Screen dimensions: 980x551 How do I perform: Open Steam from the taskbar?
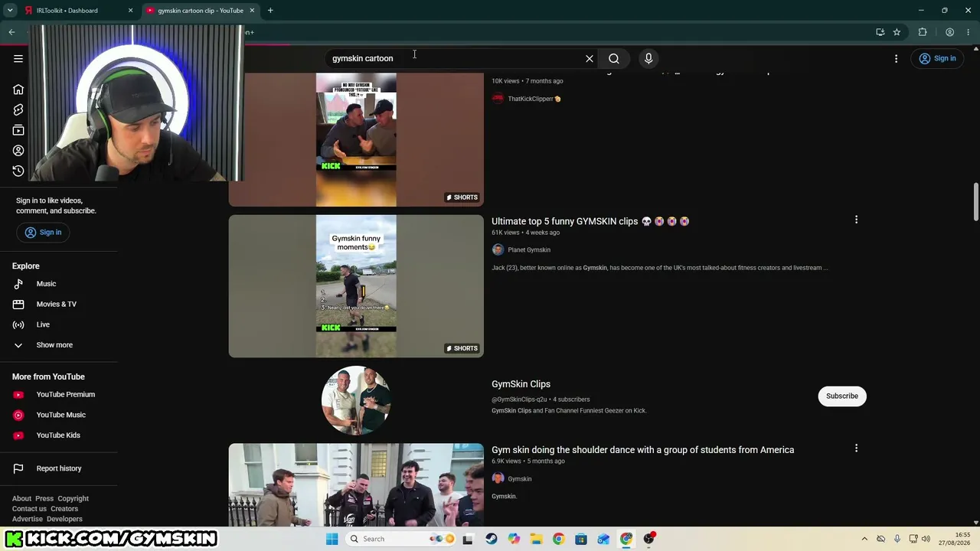(x=491, y=539)
